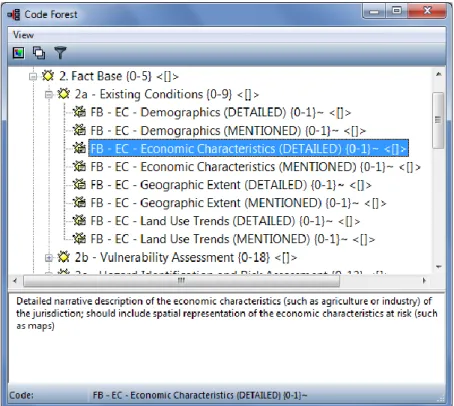This screenshot has width=454, height=406.
Task: Click the funnel filter toolbar icon
Action: coord(60,53)
